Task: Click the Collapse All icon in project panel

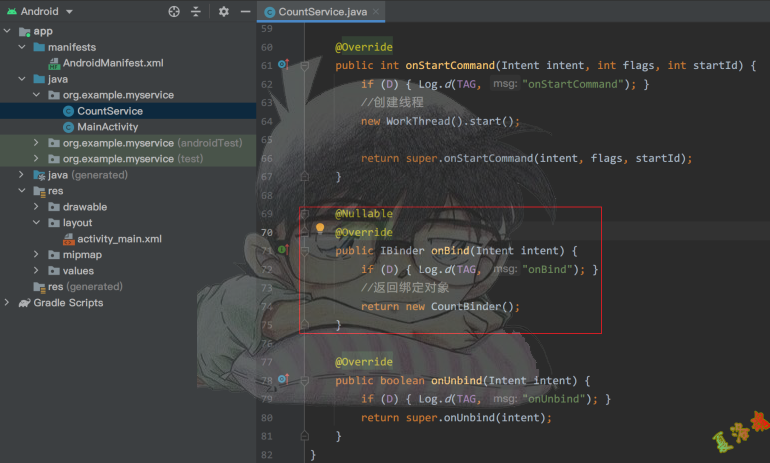Action: 196,11
